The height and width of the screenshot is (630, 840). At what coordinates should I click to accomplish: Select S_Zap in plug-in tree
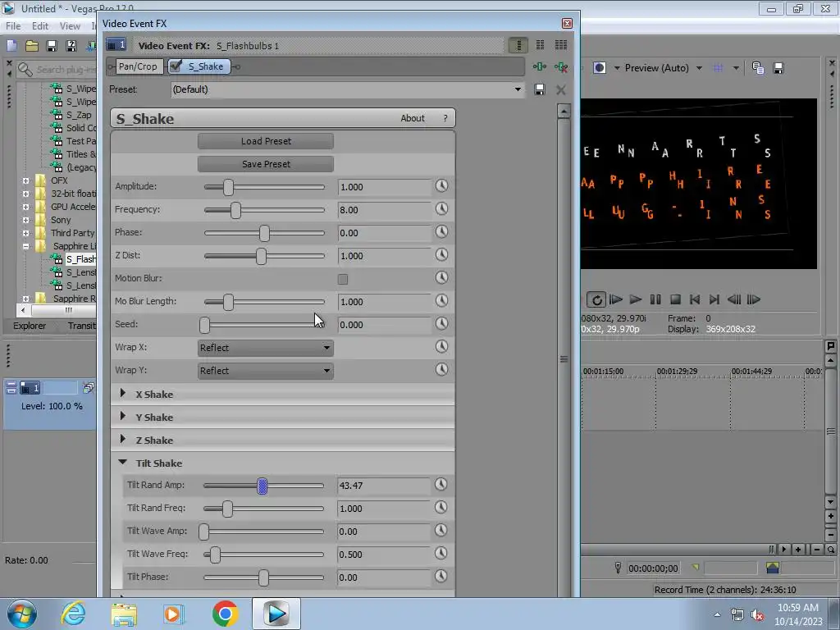pos(78,115)
